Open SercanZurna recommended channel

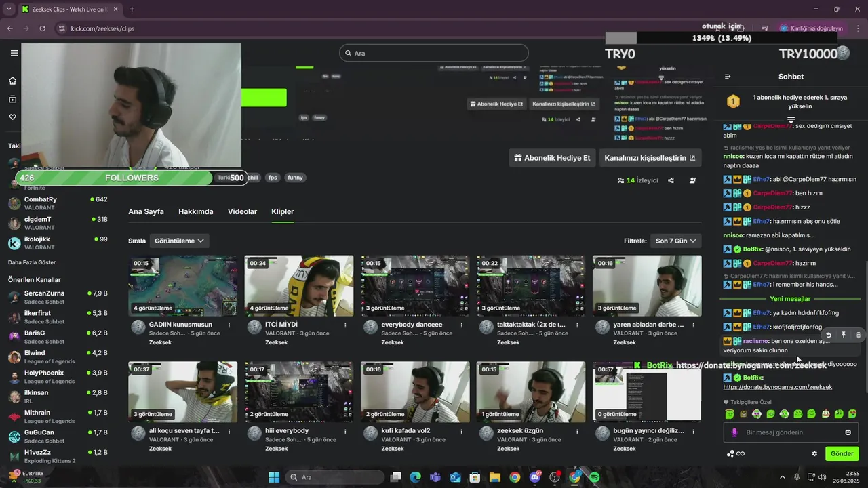tap(58, 298)
